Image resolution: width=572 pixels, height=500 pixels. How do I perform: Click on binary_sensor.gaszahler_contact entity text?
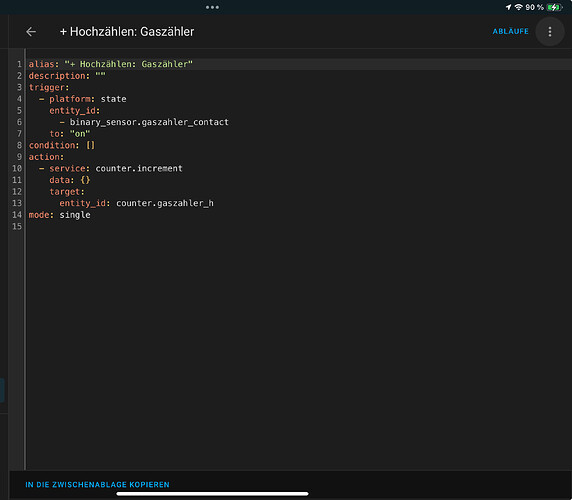(149, 122)
